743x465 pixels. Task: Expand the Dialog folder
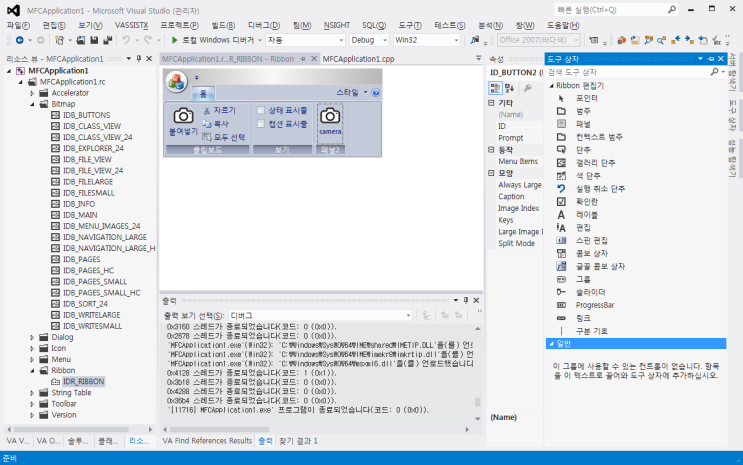(x=32, y=337)
